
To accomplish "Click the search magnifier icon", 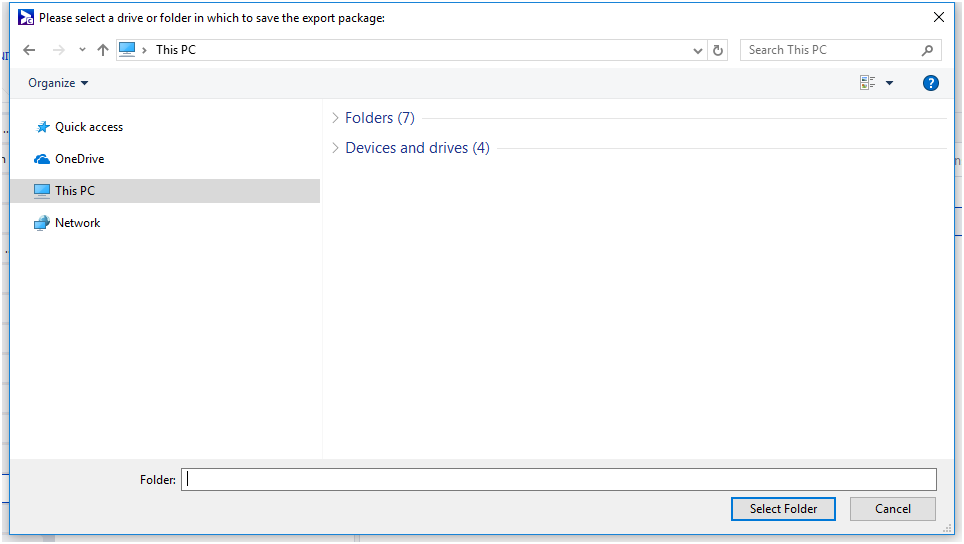I will tap(927, 50).
